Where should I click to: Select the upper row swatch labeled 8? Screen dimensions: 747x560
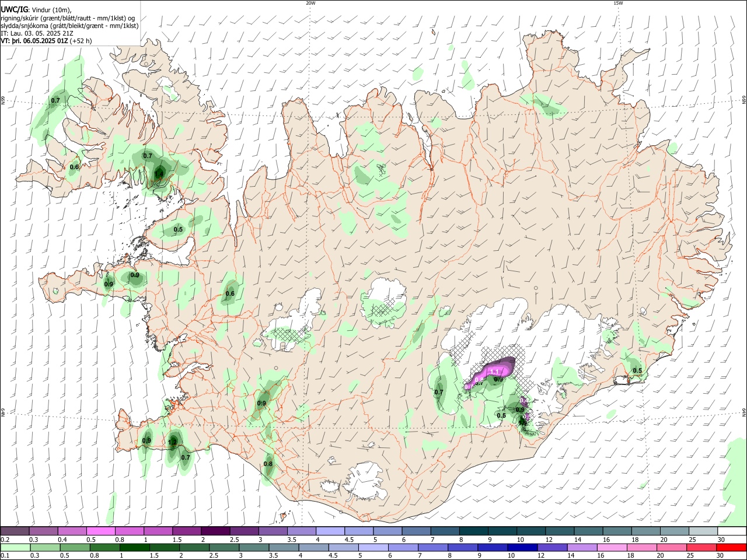[473, 531]
